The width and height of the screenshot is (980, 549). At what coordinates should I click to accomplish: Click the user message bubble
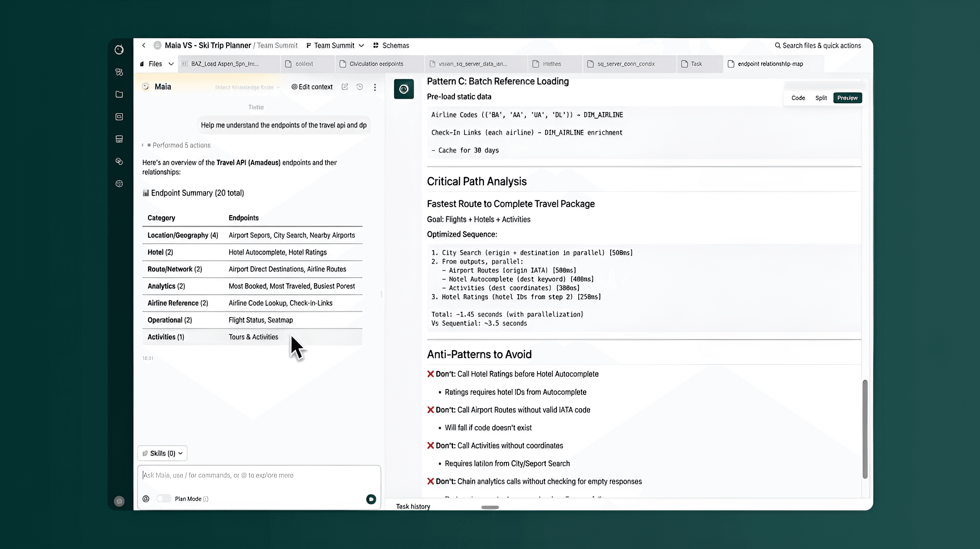click(284, 125)
